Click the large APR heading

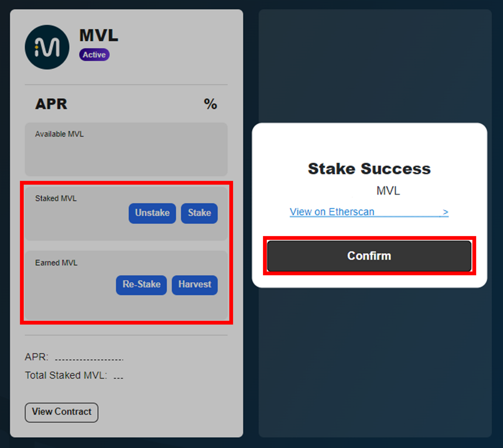click(x=51, y=104)
